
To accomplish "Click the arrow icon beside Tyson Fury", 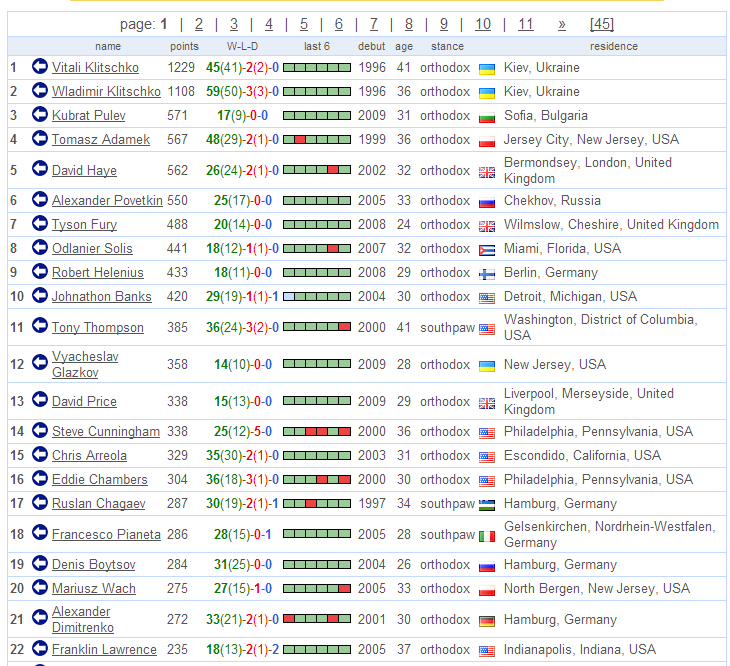I will (x=40, y=224).
